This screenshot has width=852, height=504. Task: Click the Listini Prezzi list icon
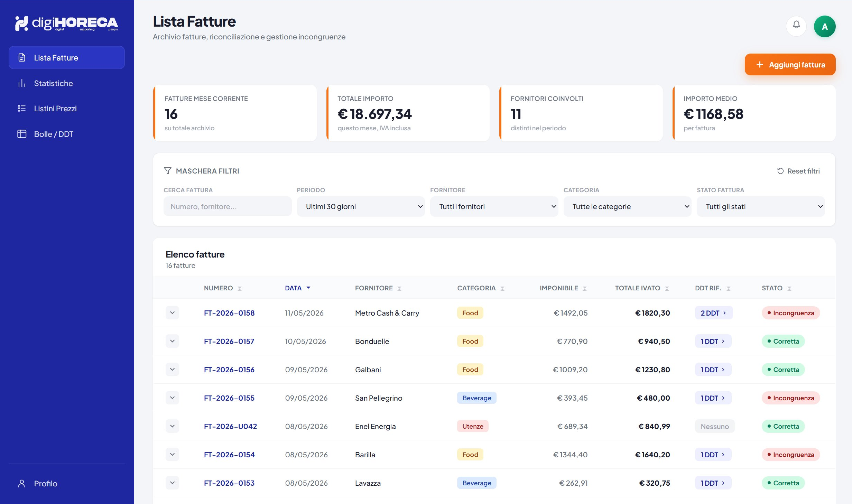tap(22, 109)
